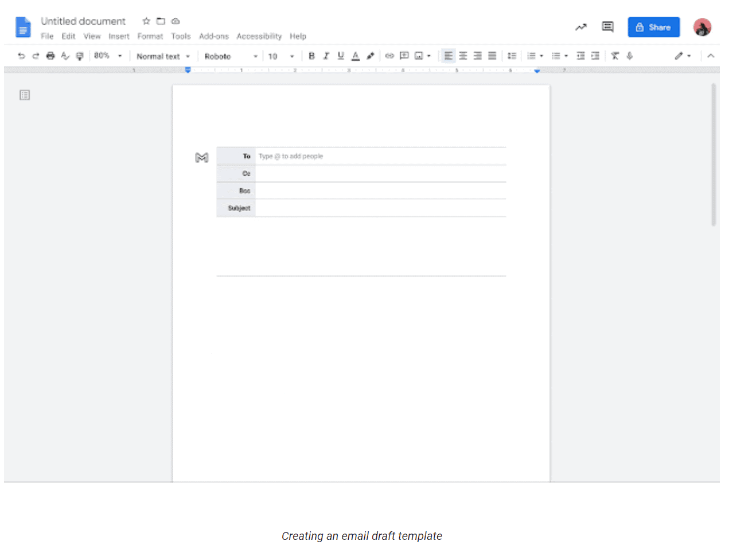Run spelling and grammar check
Image resolution: width=756 pixels, height=560 pixels.
pos(65,56)
